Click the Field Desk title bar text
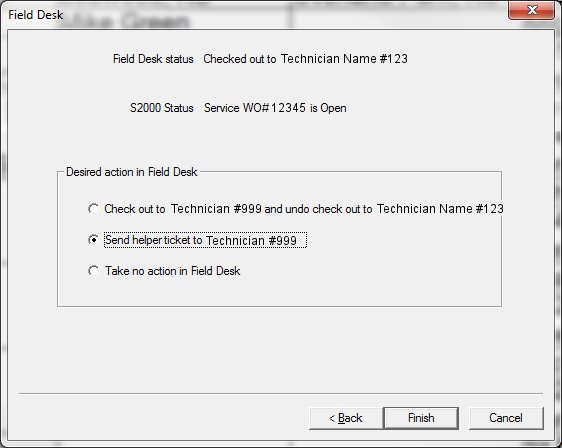This screenshot has width=562, height=448. coord(35,15)
